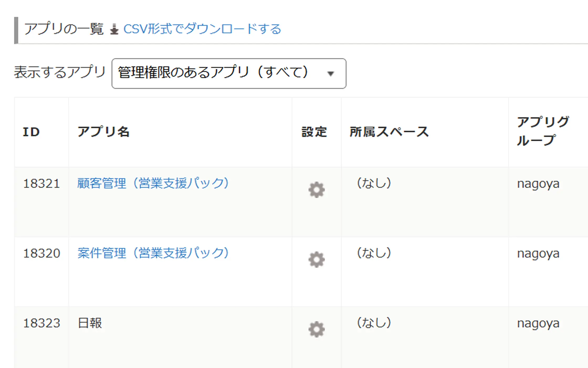Click the 設定 column header
The height and width of the screenshot is (368, 588).
pos(314,132)
